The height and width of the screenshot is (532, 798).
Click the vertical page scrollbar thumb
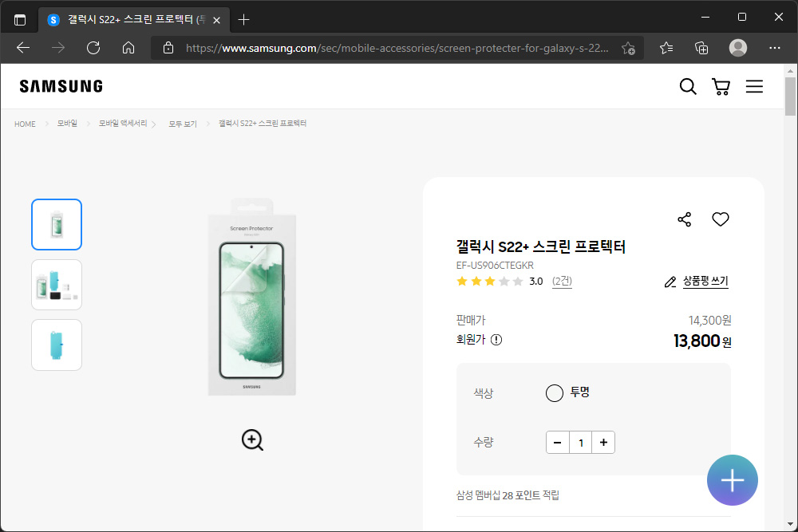point(790,97)
